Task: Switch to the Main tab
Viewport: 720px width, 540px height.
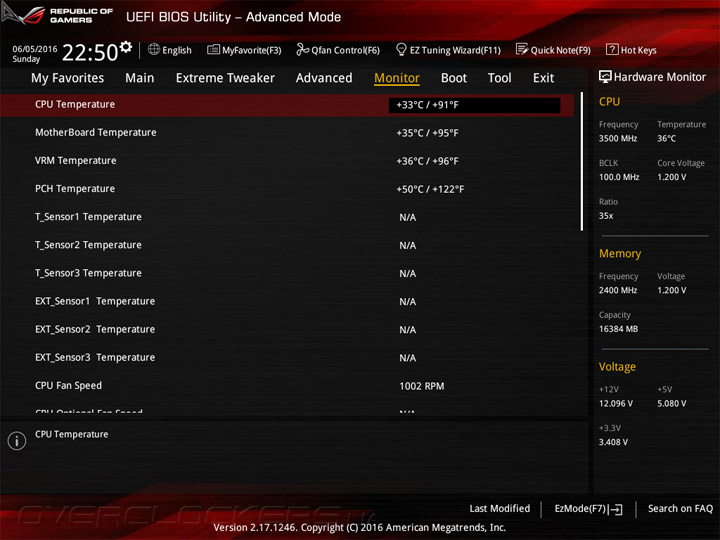Action: click(x=140, y=78)
